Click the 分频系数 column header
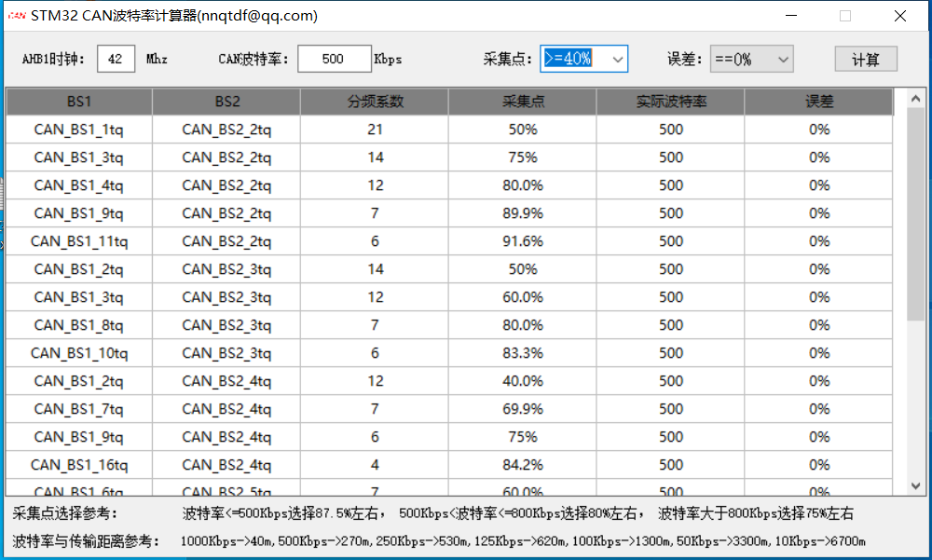This screenshot has height=560, width=932. (x=374, y=101)
